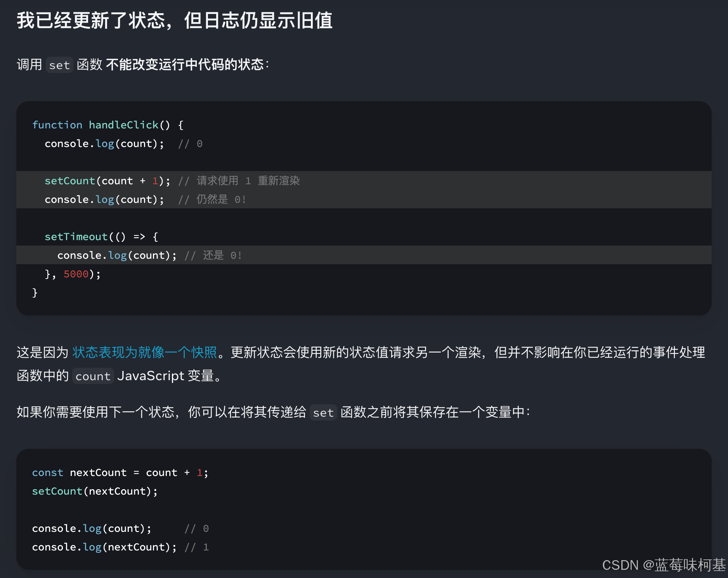Click the paragraph text 更新状态会使用新的状态值请求另一个渲染

coord(355,352)
